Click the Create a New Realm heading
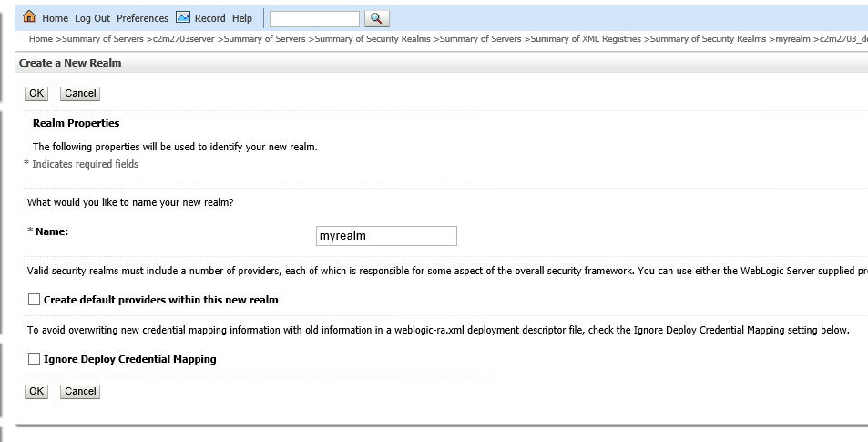 pyautogui.click(x=70, y=63)
